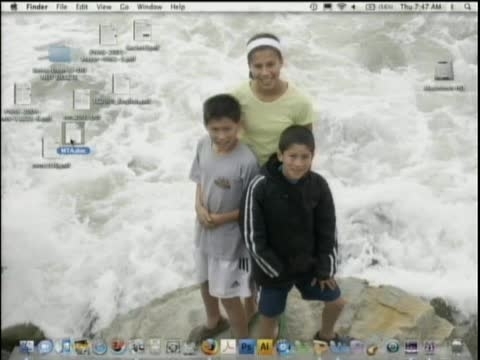480x360 pixels.
Task: Launch Firefox from the dock
Action: tap(209, 347)
